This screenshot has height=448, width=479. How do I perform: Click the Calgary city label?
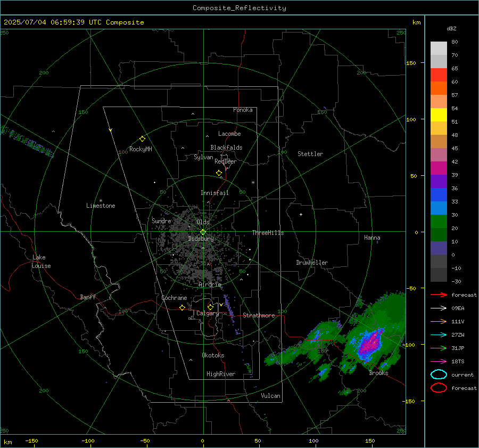pyautogui.click(x=208, y=313)
